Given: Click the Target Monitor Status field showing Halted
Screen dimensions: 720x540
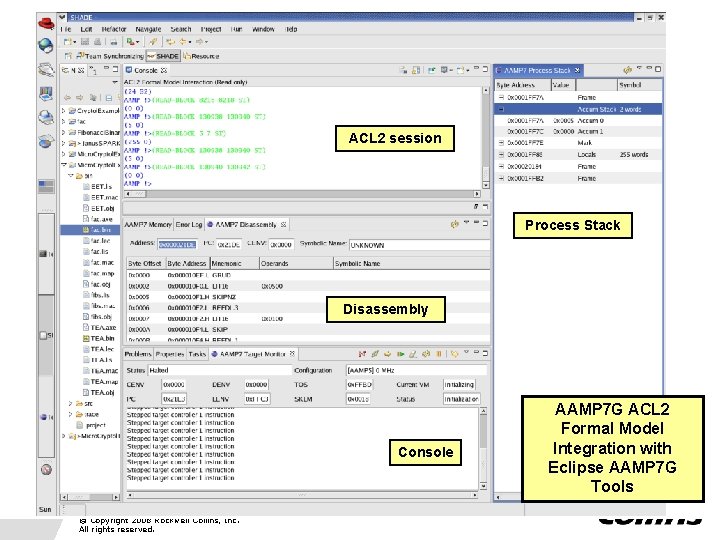Looking at the screenshot, I should pos(219,370).
